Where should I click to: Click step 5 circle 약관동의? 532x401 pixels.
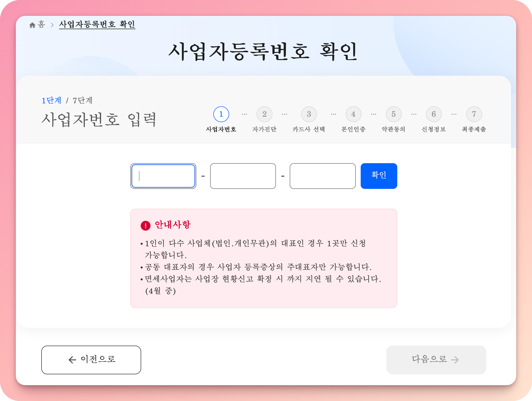[x=394, y=114]
